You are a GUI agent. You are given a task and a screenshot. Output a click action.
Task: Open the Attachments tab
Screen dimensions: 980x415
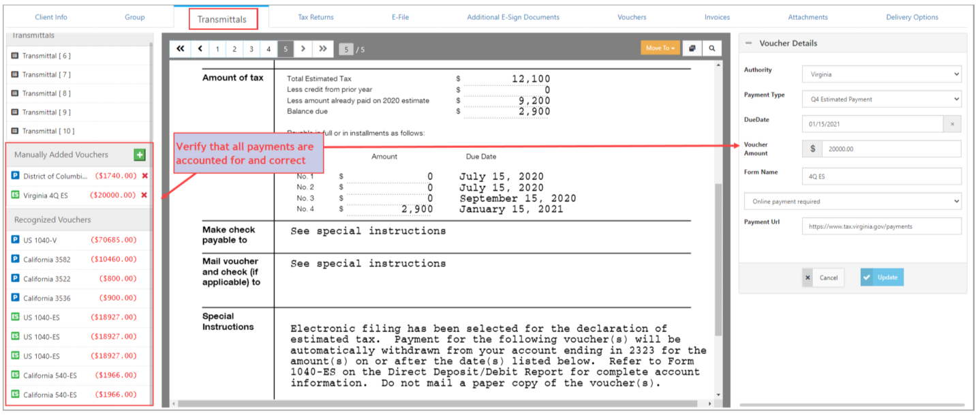click(808, 17)
